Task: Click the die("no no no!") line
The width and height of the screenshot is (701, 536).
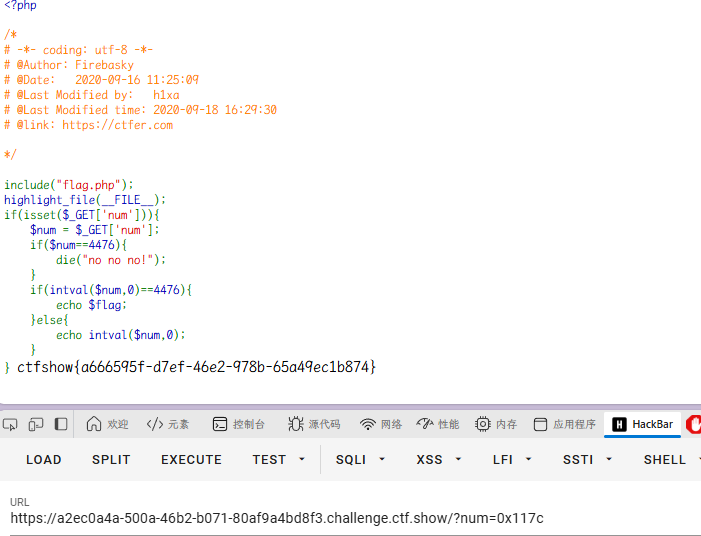Action: [111, 260]
